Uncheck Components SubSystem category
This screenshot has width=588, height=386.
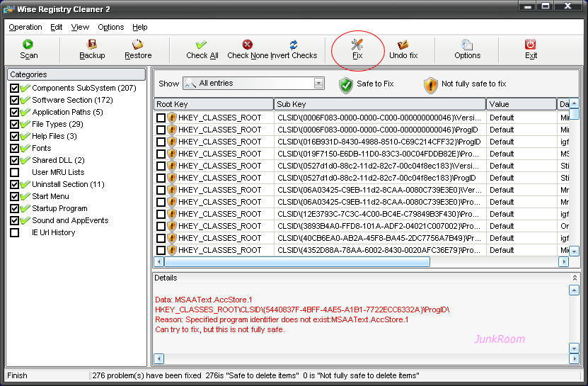pyautogui.click(x=14, y=89)
